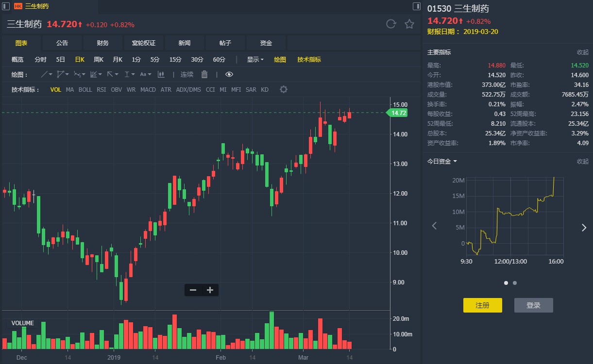Switch to the 财务 tab

pos(103,43)
